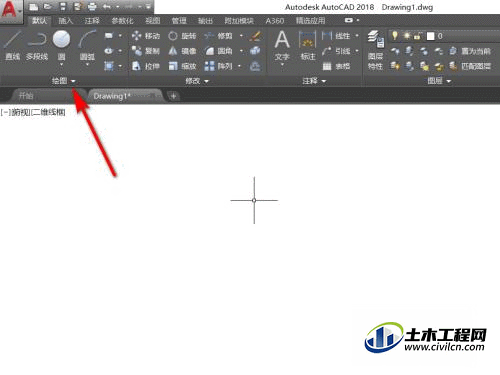
Task: Click Match Layer (匹配图层) button
Action: coord(470,66)
